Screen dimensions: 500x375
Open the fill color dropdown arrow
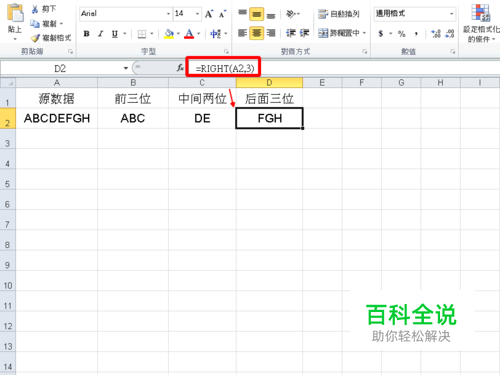tap(178, 34)
